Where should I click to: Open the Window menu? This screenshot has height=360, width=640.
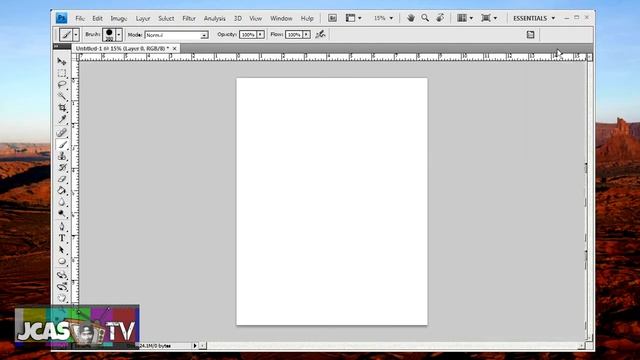click(281, 18)
